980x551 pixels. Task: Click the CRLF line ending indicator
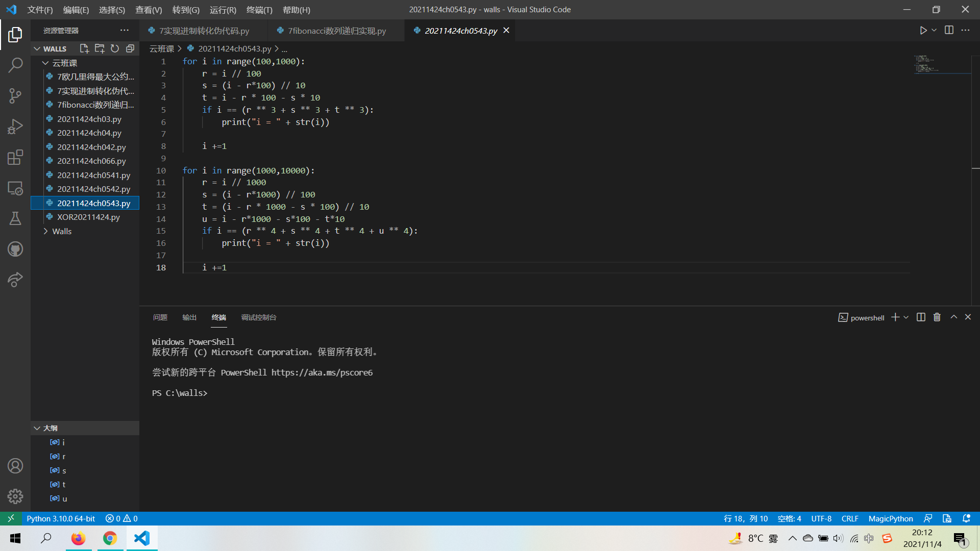[849, 518]
